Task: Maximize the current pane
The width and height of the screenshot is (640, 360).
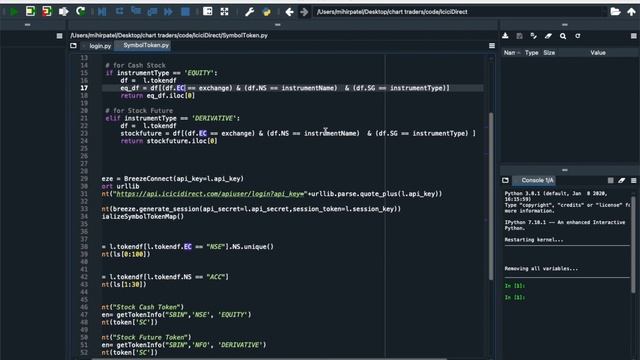Action: coord(208,11)
